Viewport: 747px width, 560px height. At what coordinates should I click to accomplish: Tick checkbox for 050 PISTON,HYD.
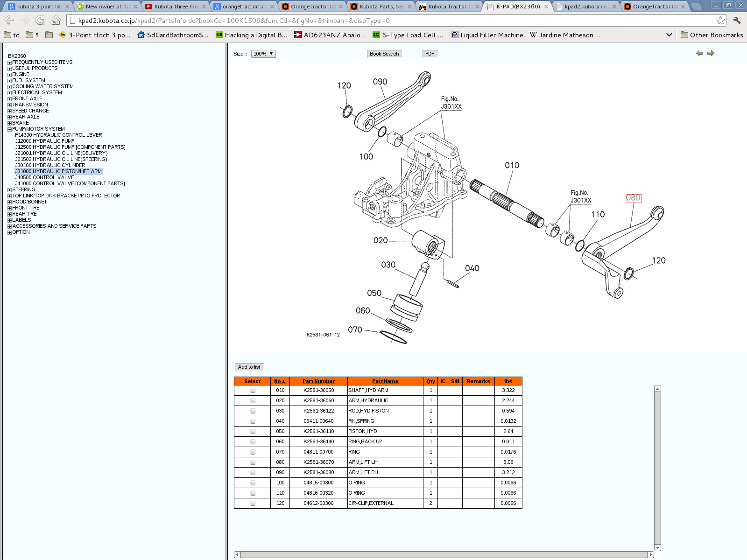[253, 432]
